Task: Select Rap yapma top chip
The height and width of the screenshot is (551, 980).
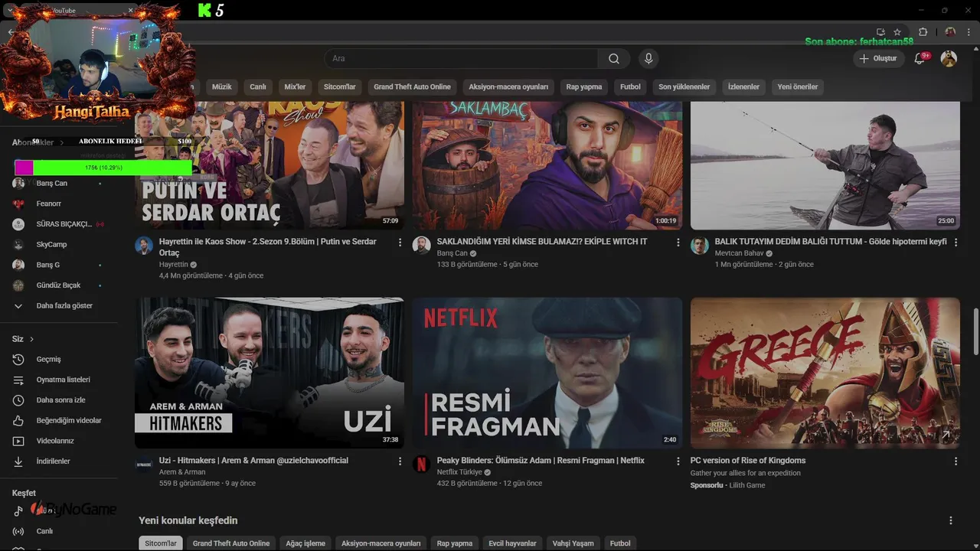Action: click(584, 87)
